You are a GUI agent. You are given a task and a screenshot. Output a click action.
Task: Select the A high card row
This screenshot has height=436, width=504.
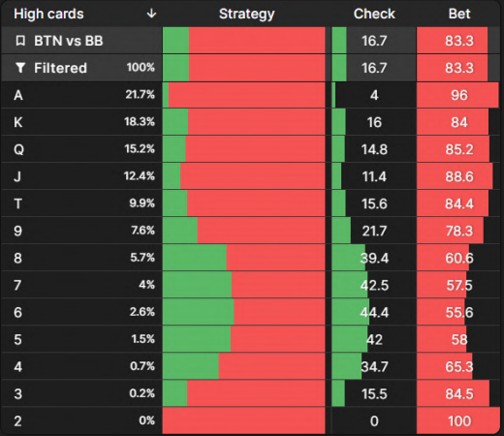(x=251, y=95)
